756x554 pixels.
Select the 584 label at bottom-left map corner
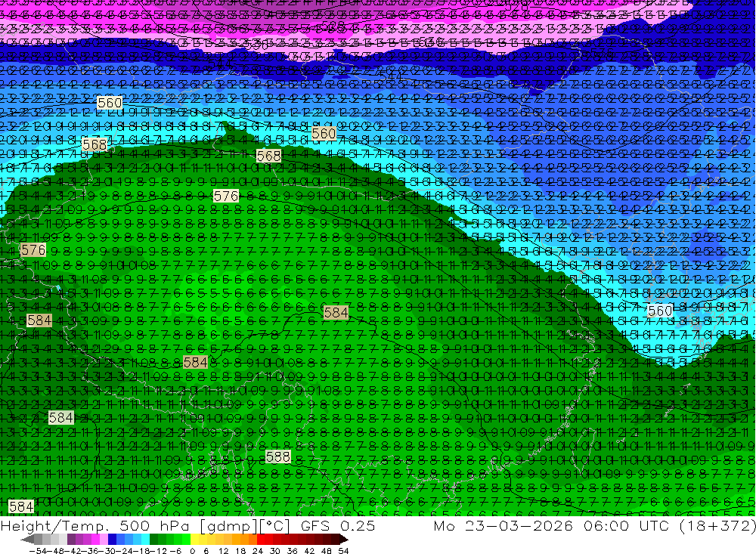(x=21, y=506)
